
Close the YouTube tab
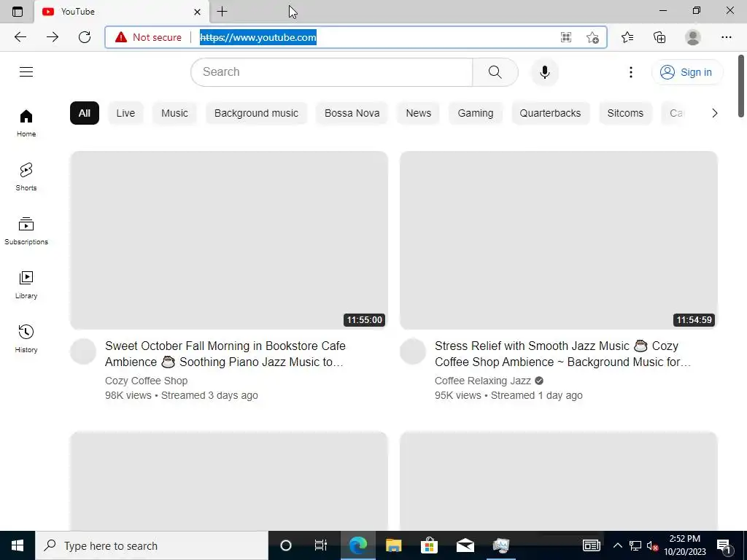pos(197,12)
